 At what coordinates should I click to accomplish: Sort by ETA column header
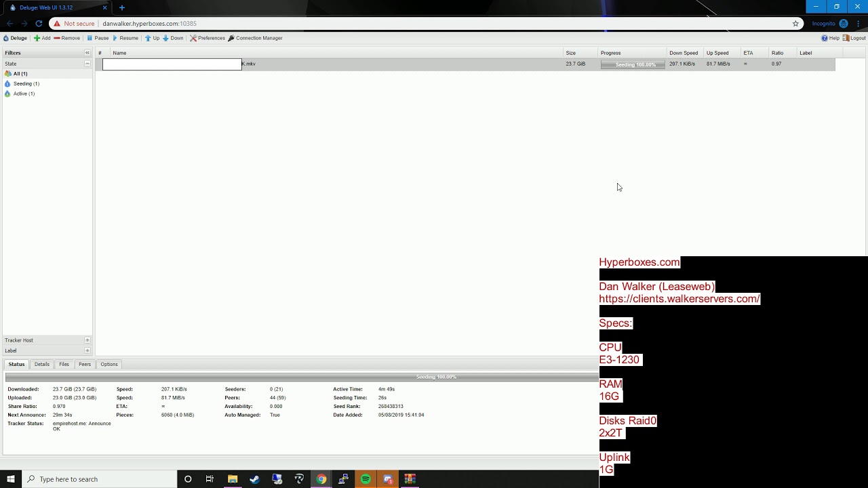coord(755,53)
